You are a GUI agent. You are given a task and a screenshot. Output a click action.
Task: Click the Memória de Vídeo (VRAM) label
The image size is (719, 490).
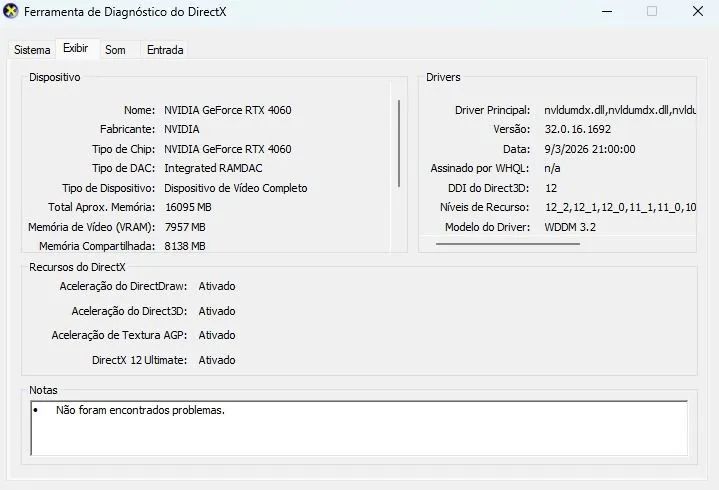click(91, 227)
